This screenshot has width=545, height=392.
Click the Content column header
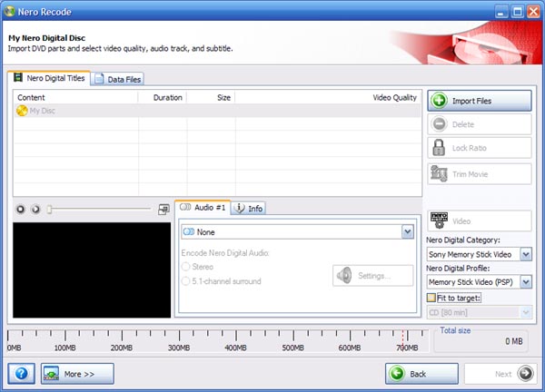click(76, 98)
